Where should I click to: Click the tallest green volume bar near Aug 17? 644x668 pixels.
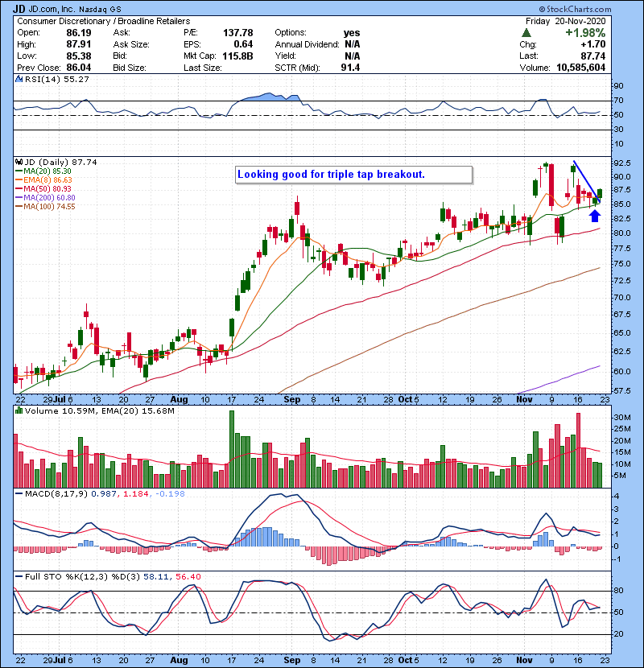click(x=232, y=449)
